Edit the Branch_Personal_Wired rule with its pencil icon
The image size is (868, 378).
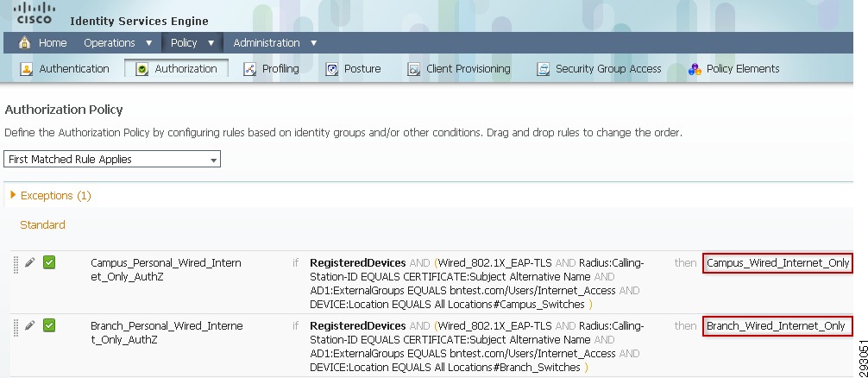(30, 325)
